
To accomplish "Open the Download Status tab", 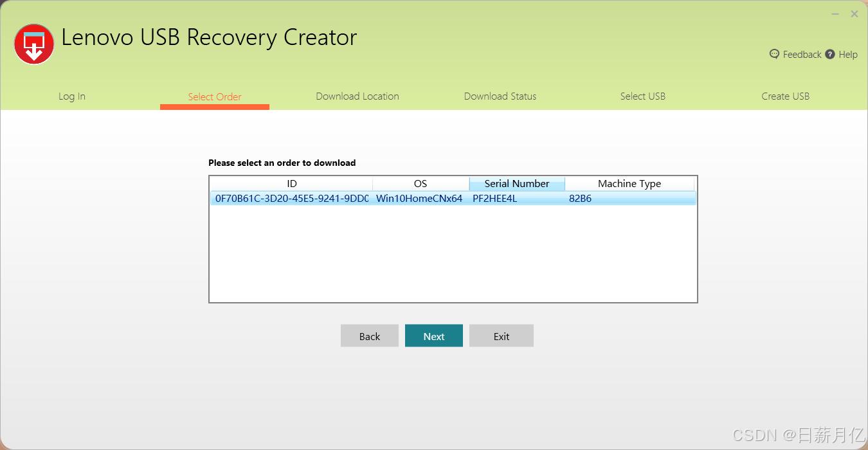I will click(500, 96).
